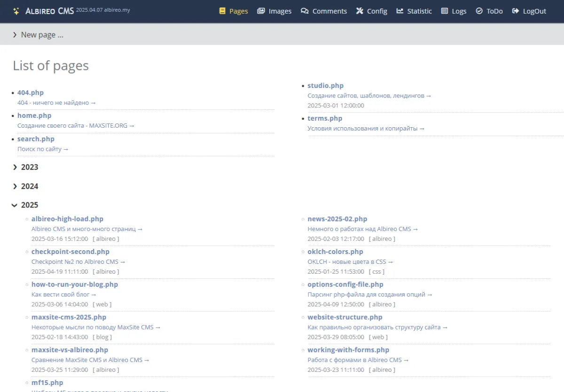Screen dimensions: 564x392
Task: Click the Albireo CMS sparkle logo icon
Action: point(16,11)
